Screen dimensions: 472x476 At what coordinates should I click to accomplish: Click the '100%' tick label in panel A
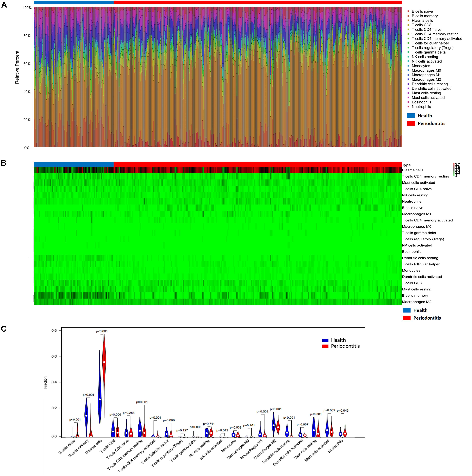pos(27,8)
